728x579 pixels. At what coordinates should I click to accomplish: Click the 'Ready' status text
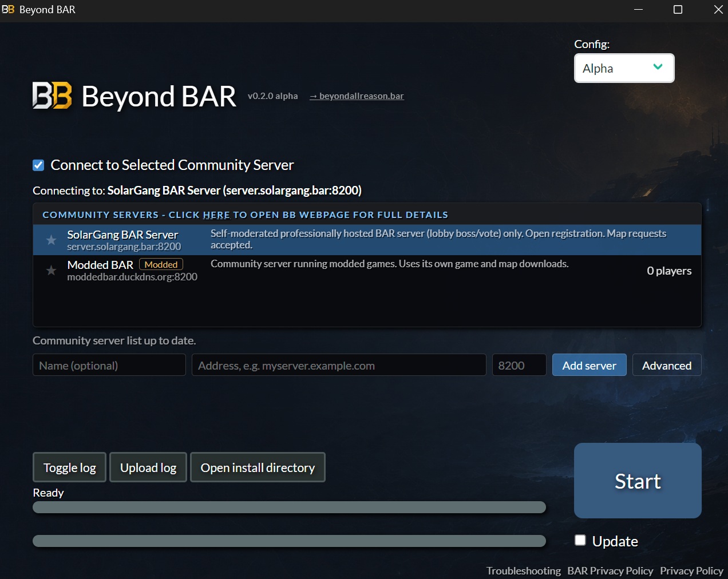(48, 493)
